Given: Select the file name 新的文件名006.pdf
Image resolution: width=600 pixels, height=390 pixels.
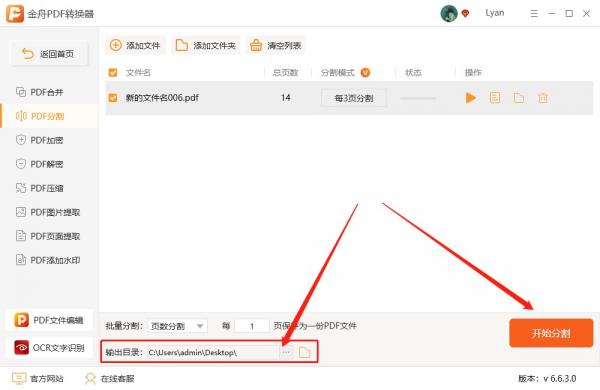Looking at the screenshot, I should pos(162,98).
